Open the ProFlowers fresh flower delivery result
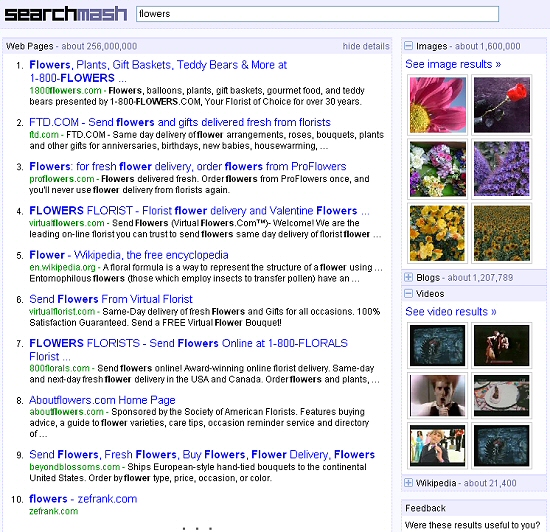 188,166
